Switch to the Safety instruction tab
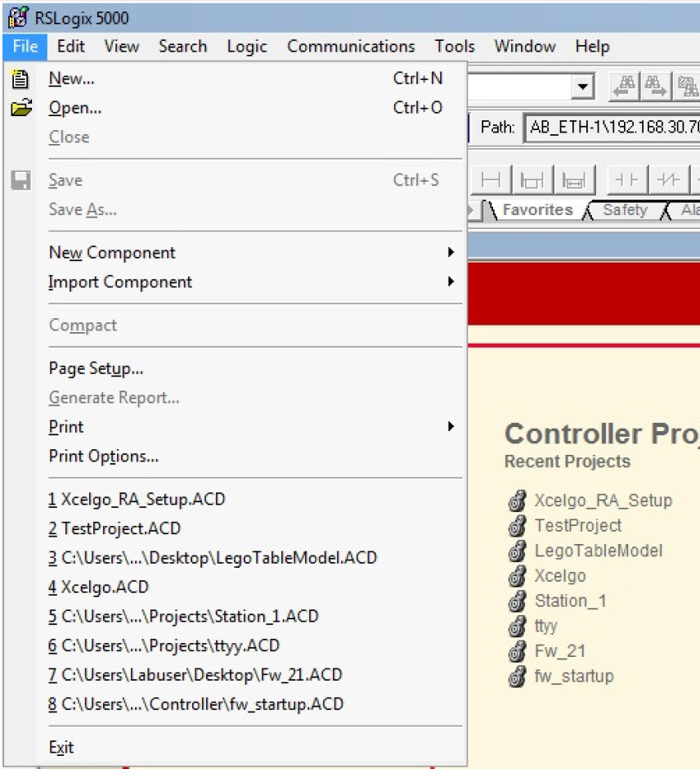The height and width of the screenshot is (769, 700). tap(625, 210)
